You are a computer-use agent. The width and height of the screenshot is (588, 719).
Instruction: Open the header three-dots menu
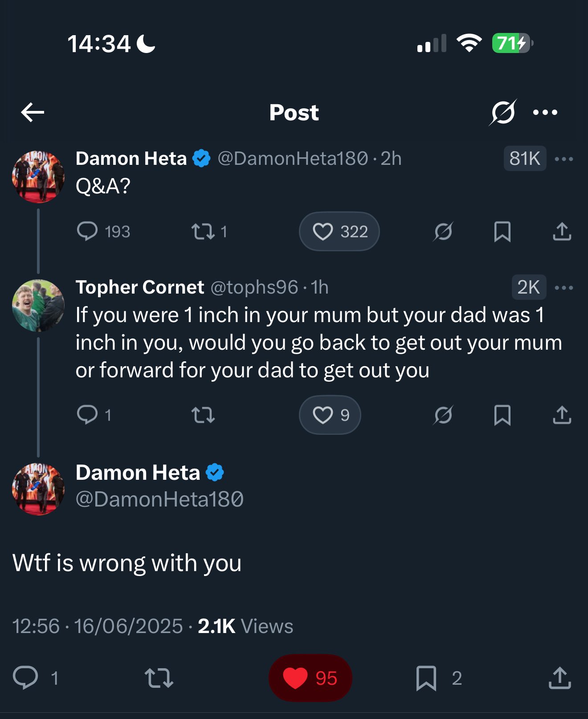(545, 112)
